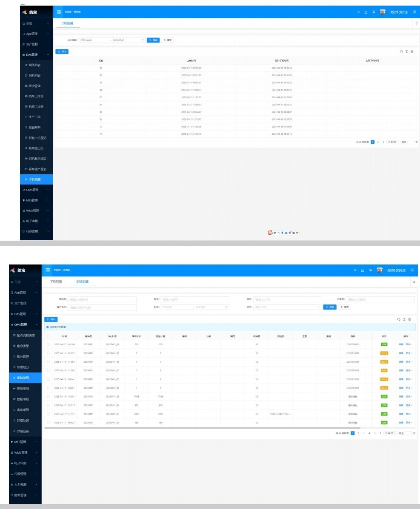Screen dimensions: 420x509
Task: Go to page 5 in pagination
Action: click(375, 433)
